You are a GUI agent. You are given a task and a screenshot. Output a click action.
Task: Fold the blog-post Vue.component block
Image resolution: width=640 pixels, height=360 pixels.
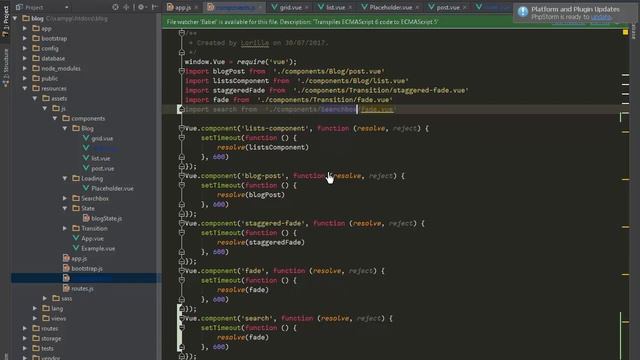click(182, 176)
